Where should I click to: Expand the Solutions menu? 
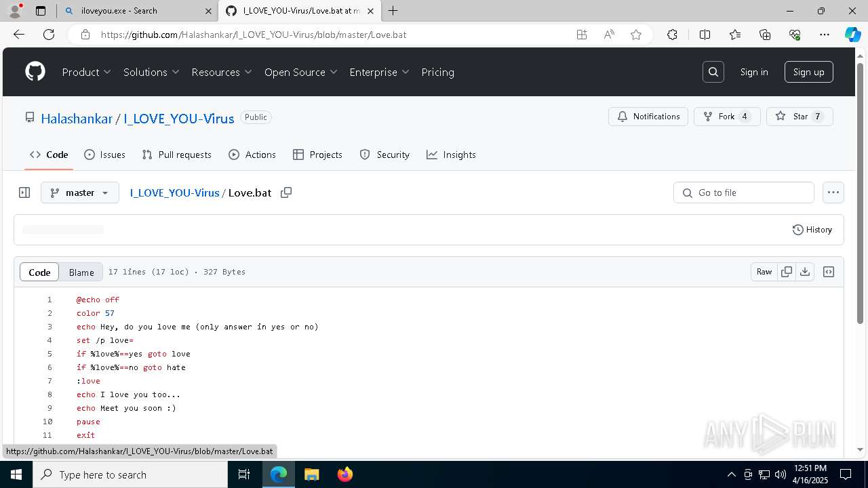click(151, 72)
